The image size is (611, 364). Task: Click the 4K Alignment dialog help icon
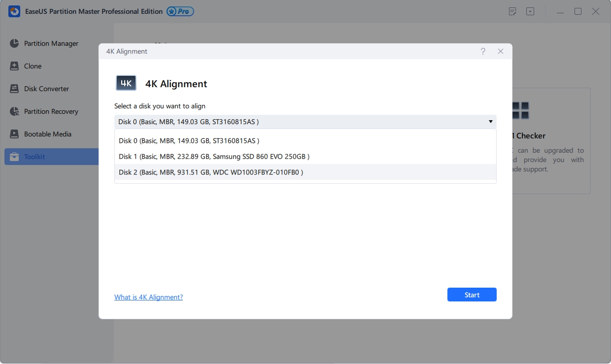(483, 51)
